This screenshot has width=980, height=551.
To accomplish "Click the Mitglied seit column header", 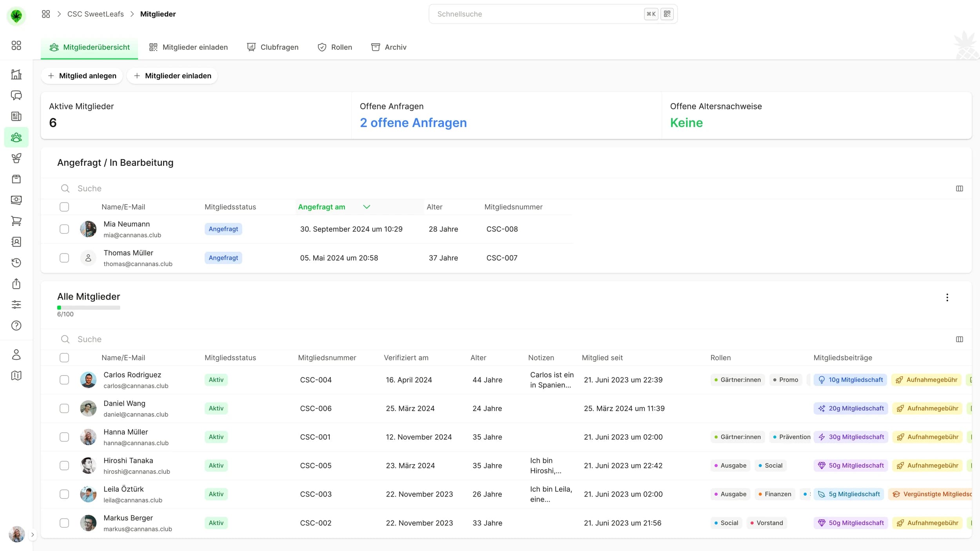I will pos(602,358).
